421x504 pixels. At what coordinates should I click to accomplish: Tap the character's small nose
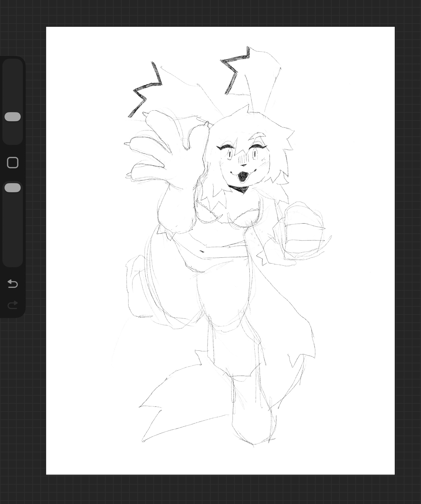coord(243,165)
